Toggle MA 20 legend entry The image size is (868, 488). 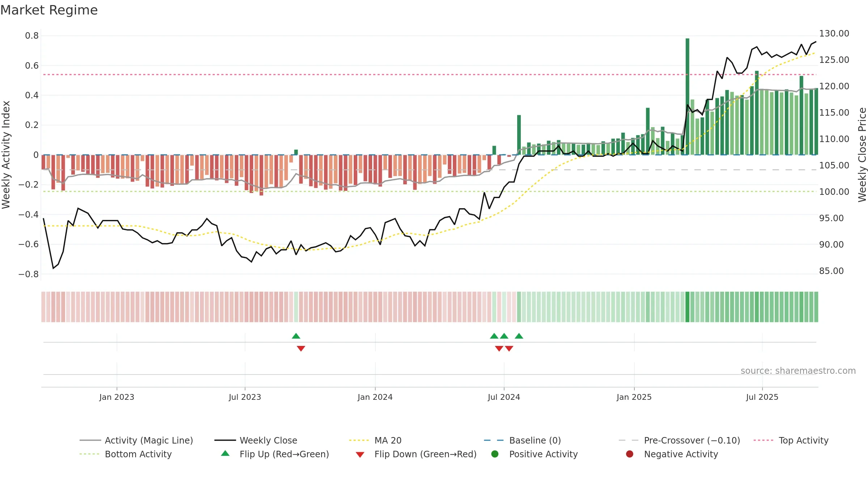pyautogui.click(x=375, y=440)
